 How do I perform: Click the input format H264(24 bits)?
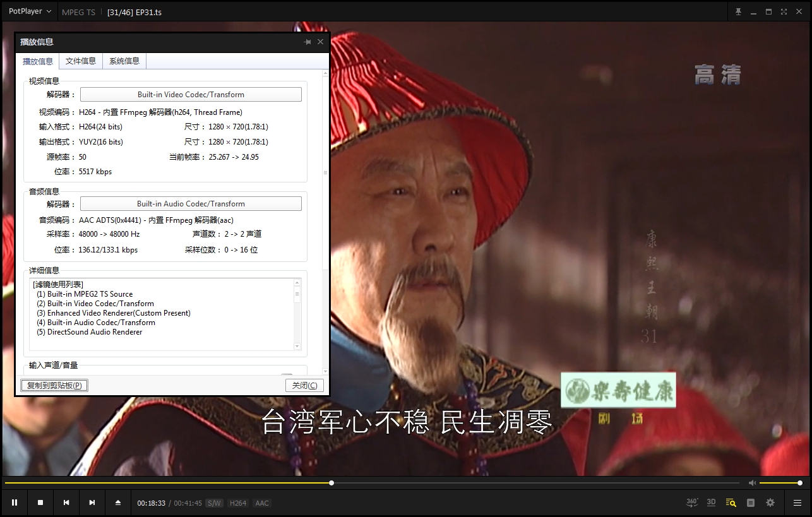tap(100, 127)
